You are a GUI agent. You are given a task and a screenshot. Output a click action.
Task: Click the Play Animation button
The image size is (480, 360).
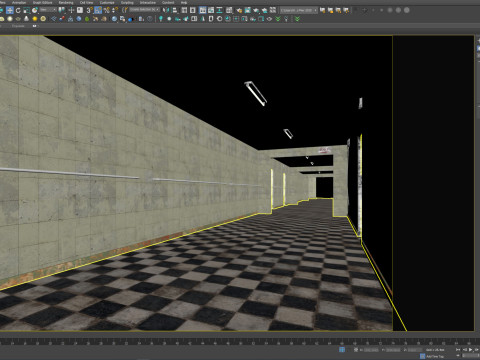pos(470,350)
